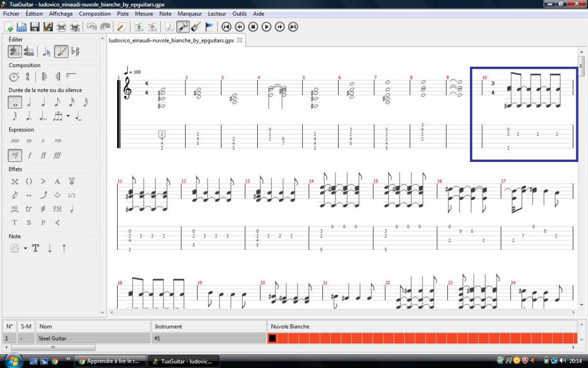This screenshot has height=368, width=588.
Task: Print the score with the printer icon
Action: tap(62, 27)
